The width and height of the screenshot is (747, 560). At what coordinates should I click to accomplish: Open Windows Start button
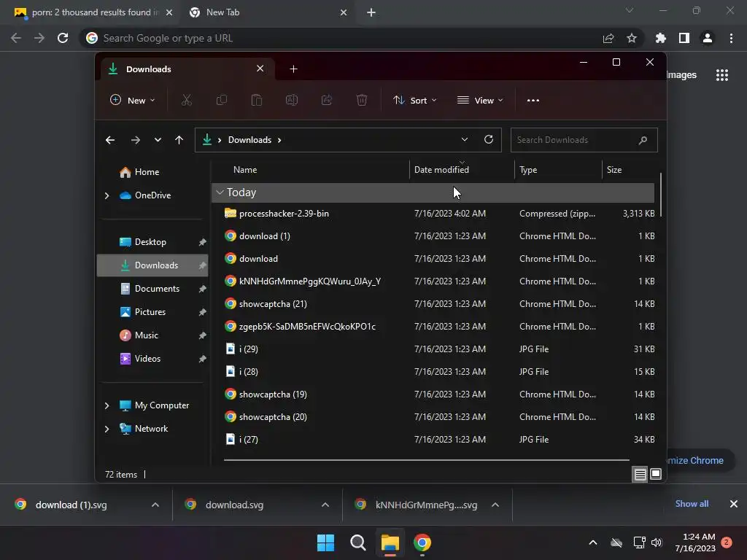(326, 542)
